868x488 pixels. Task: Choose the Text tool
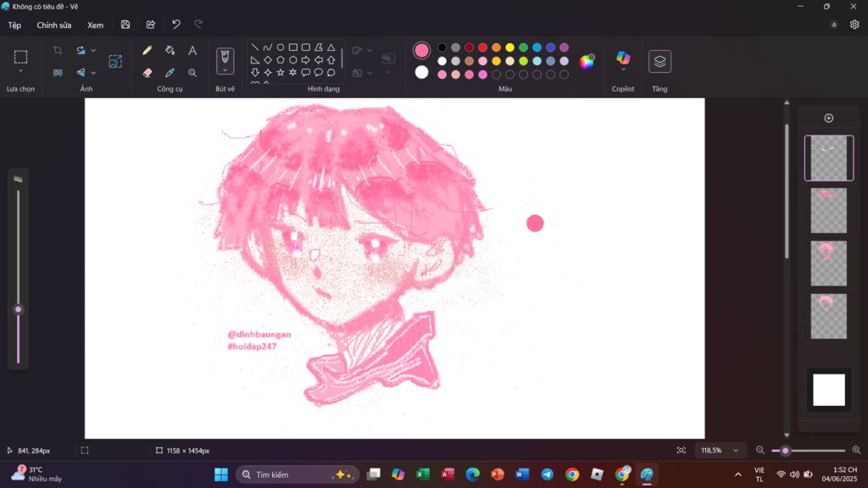(x=192, y=51)
